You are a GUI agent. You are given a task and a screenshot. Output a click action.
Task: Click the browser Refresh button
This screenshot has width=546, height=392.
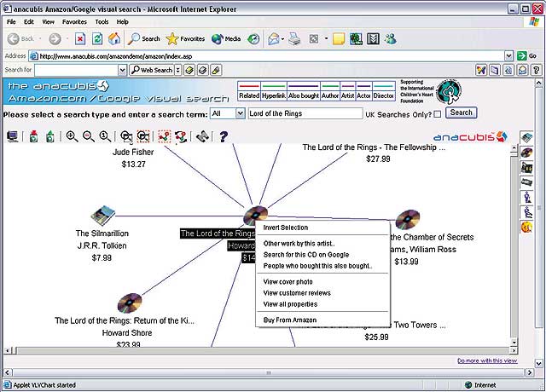97,39
